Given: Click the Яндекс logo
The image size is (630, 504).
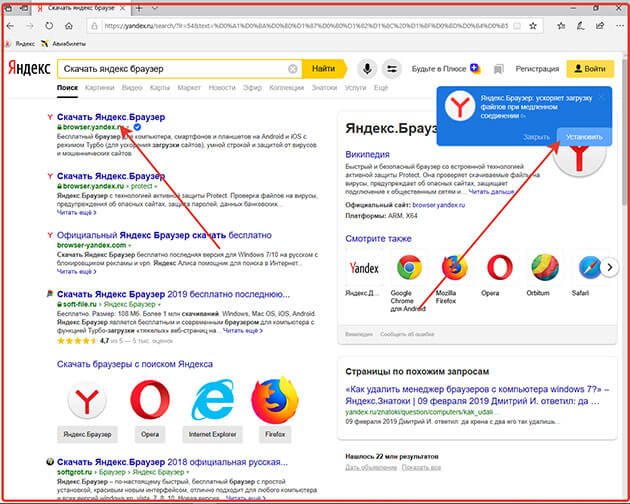Looking at the screenshot, I should pyautogui.click(x=29, y=68).
